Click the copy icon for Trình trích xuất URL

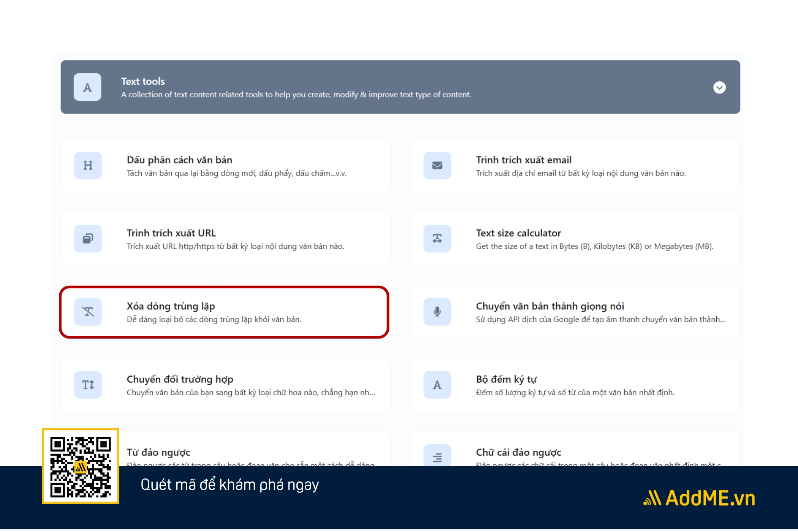click(88, 239)
